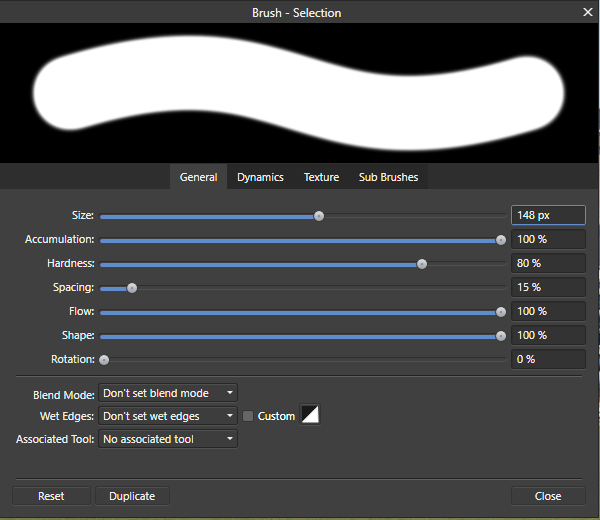The height and width of the screenshot is (520, 600).
Task: Open the Texture tab
Action: [321, 177]
